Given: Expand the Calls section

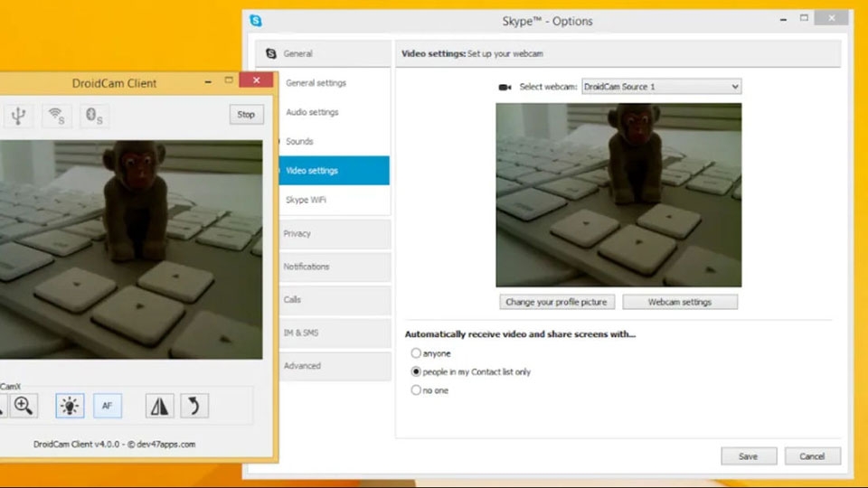Looking at the screenshot, I should [x=335, y=300].
